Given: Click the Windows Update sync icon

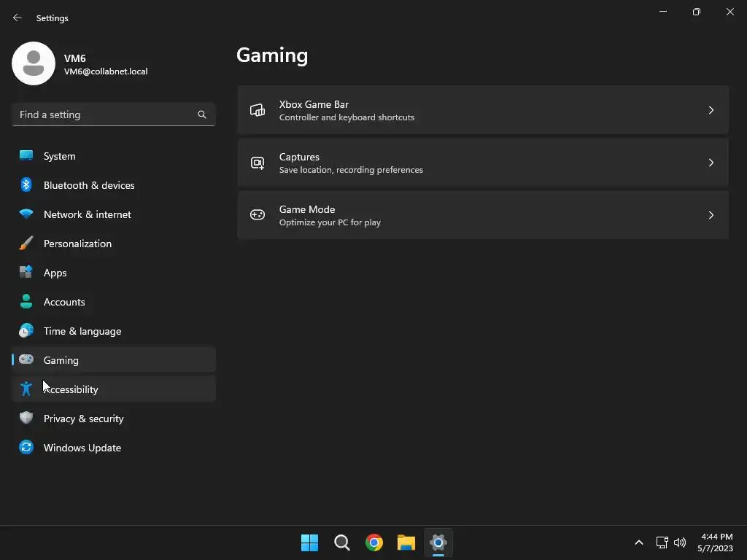Looking at the screenshot, I should [26, 447].
